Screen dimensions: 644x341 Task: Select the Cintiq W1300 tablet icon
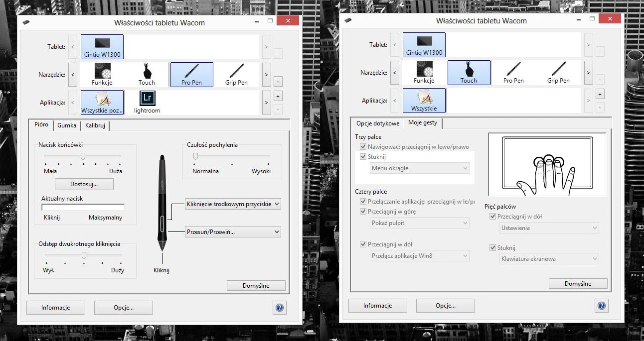point(102,46)
